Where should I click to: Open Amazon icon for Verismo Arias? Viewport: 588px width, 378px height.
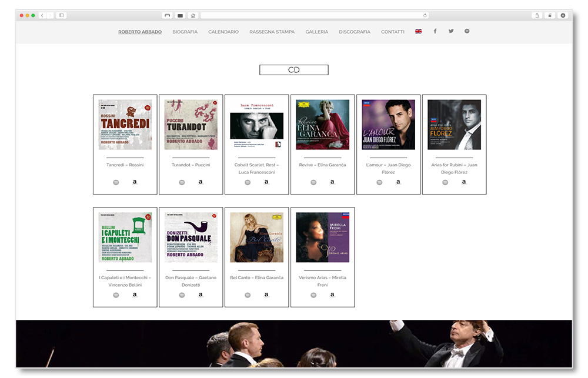coord(332,295)
